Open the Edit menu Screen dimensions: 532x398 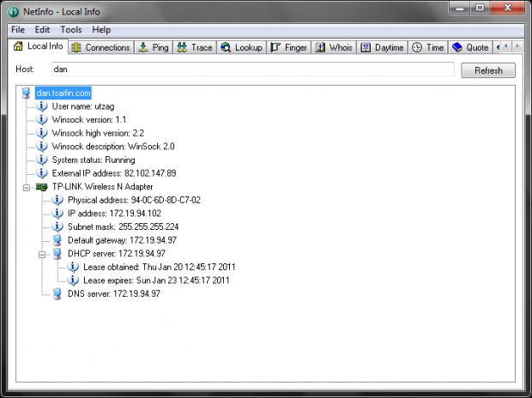42,30
